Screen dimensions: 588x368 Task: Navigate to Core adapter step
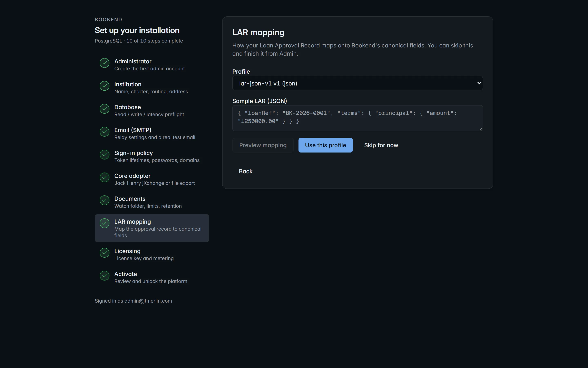click(152, 179)
